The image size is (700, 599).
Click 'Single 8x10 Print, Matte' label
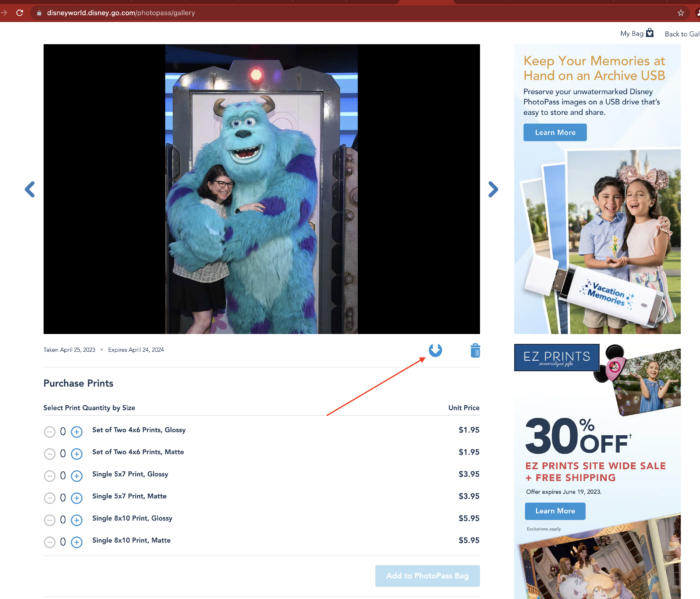[131, 540]
